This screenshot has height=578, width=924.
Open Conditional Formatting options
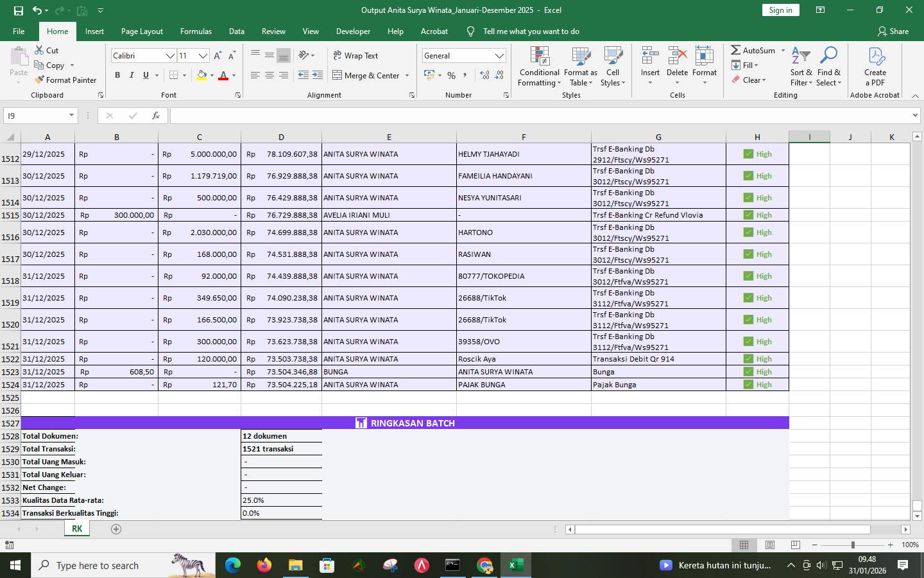pyautogui.click(x=539, y=67)
